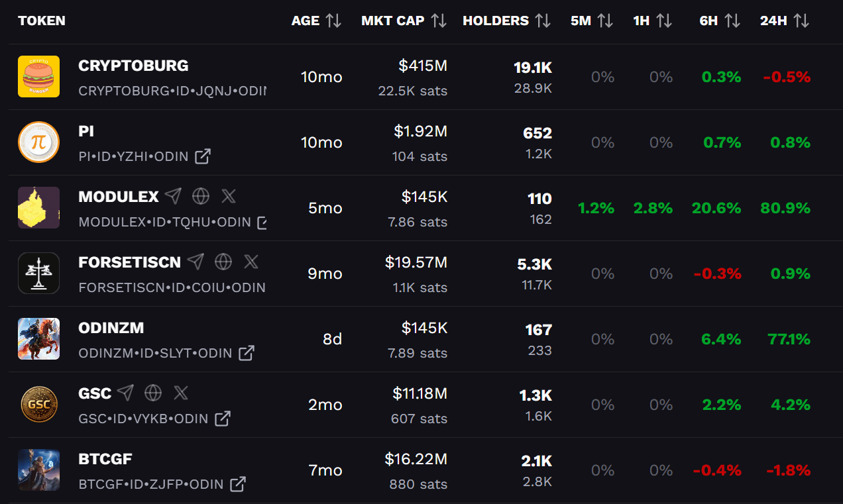
Task: Sort by 5M change column
Action: [604, 21]
